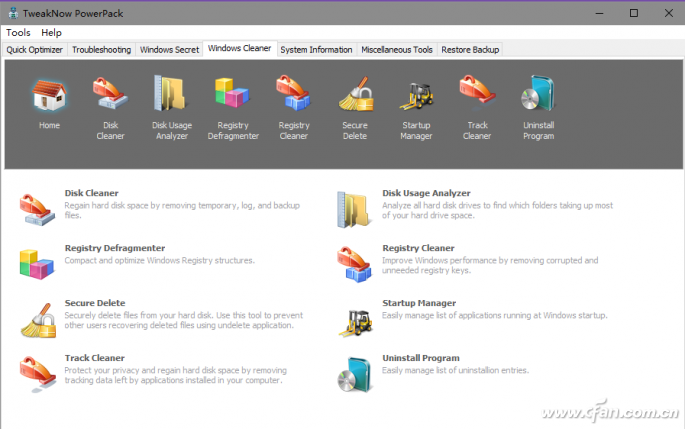Switch to Troubleshooting tab
Screen dimensions: 685x429
pyautogui.click(x=101, y=50)
